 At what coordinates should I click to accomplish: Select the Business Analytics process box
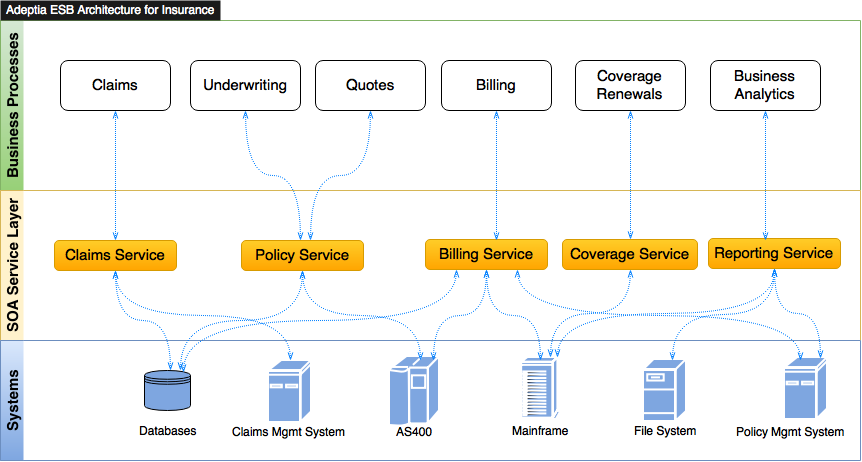pyautogui.click(x=765, y=85)
